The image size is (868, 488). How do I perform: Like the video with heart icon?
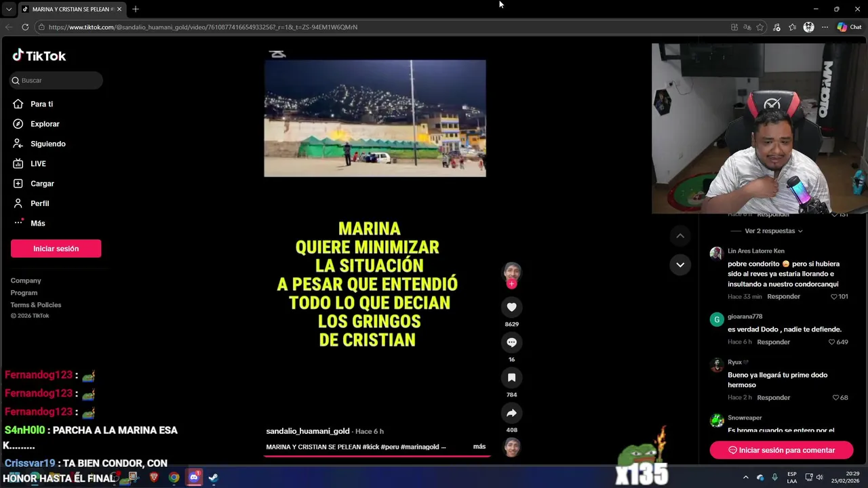511,307
